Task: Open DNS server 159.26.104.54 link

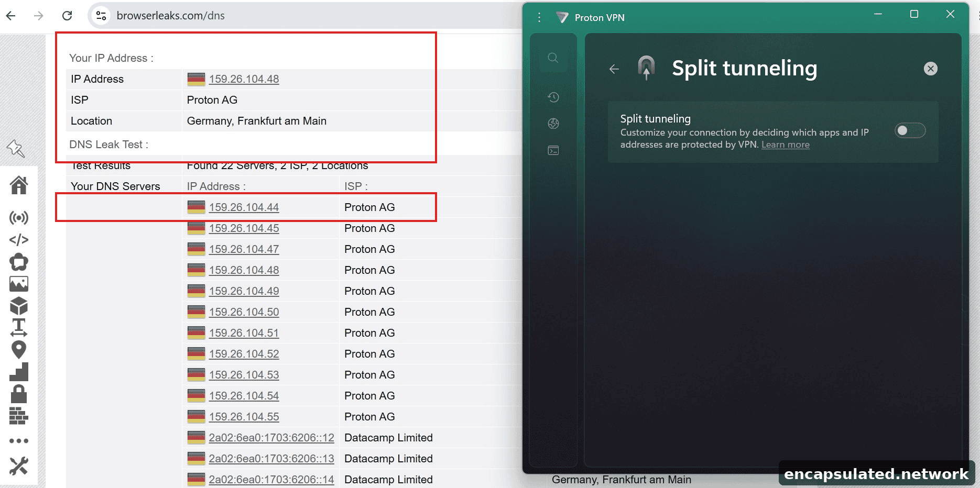Action: click(244, 396)
